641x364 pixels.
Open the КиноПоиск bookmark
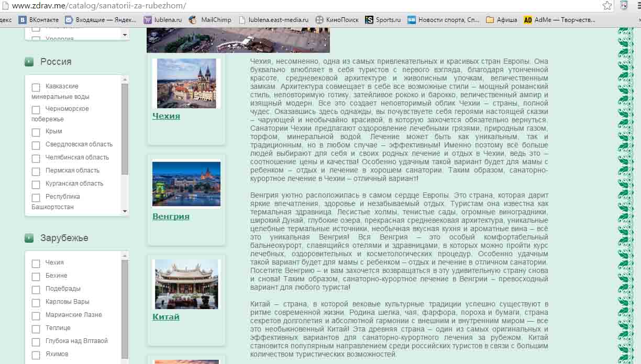click(337, 20)
